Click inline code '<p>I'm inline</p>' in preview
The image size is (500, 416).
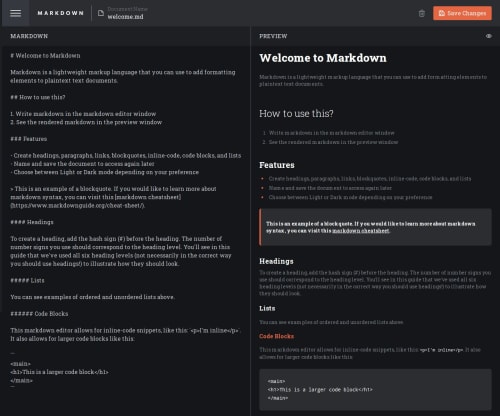click(442, 350)
